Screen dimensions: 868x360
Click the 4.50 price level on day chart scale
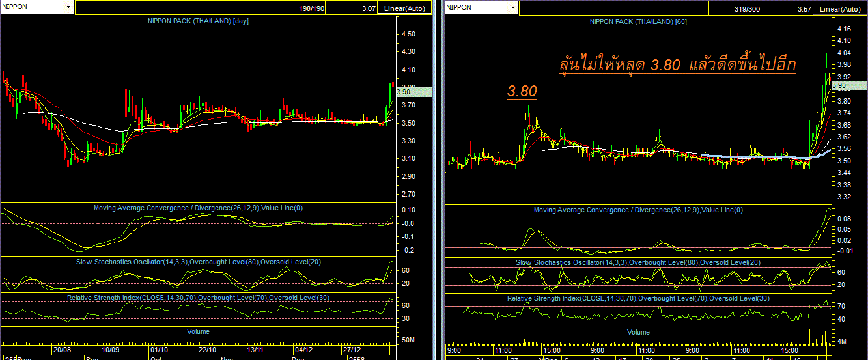[408, 34]
